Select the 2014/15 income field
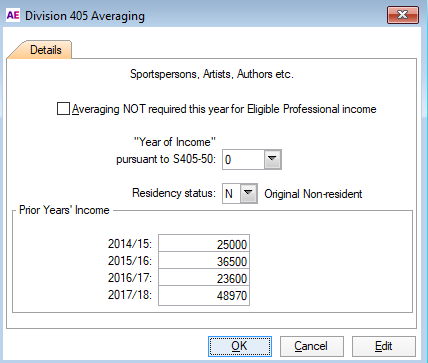The image size is (428, 363). 204,244
